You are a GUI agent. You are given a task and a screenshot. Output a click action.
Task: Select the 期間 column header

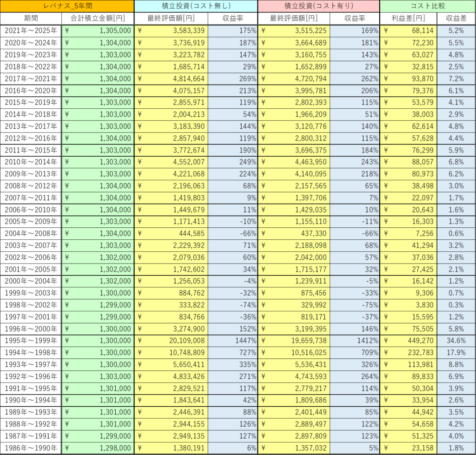tap(31, 18)
